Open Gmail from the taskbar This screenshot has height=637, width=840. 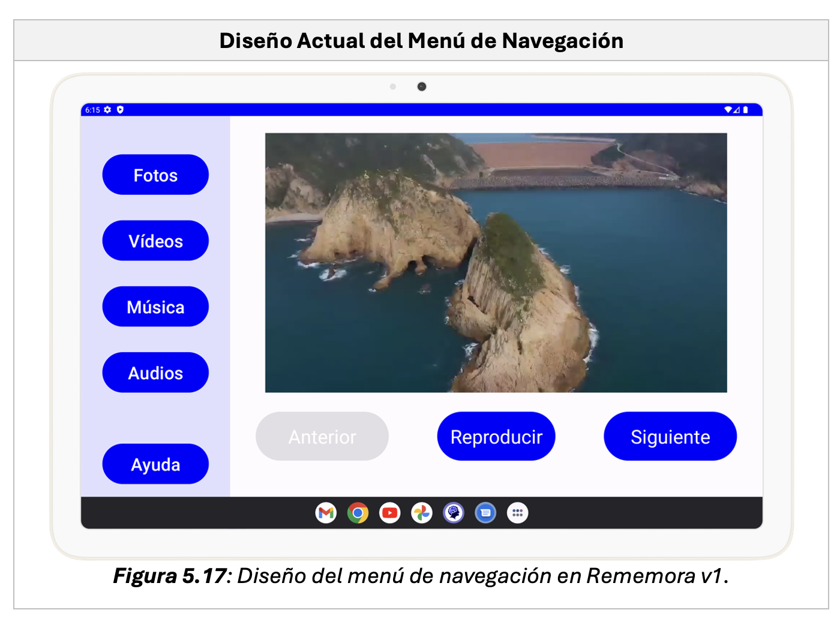326,513
